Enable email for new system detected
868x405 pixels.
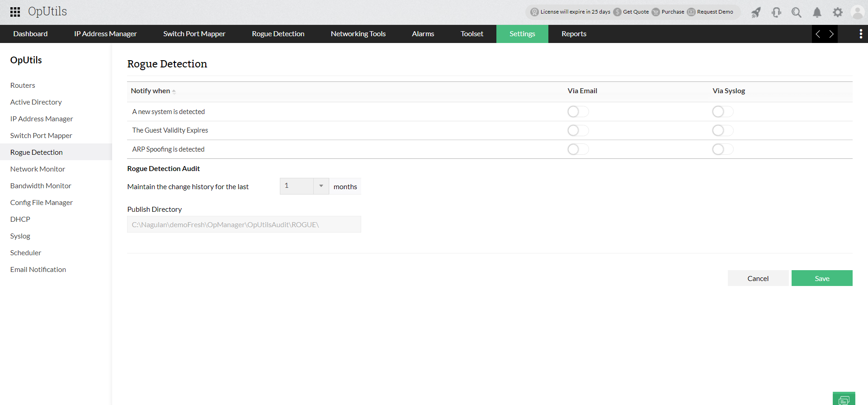click(x=578, y=111)
